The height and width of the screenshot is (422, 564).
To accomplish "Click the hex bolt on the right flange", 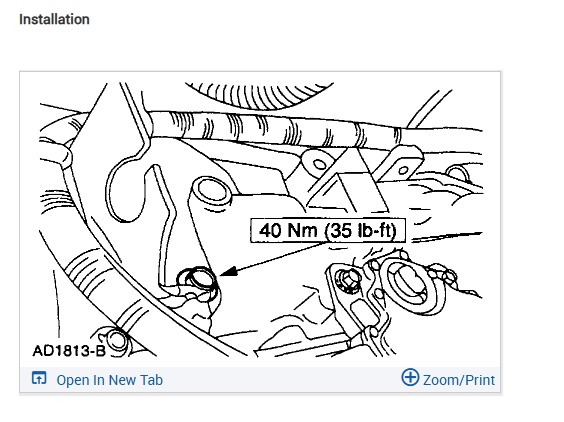I will [x=347, y=278].
